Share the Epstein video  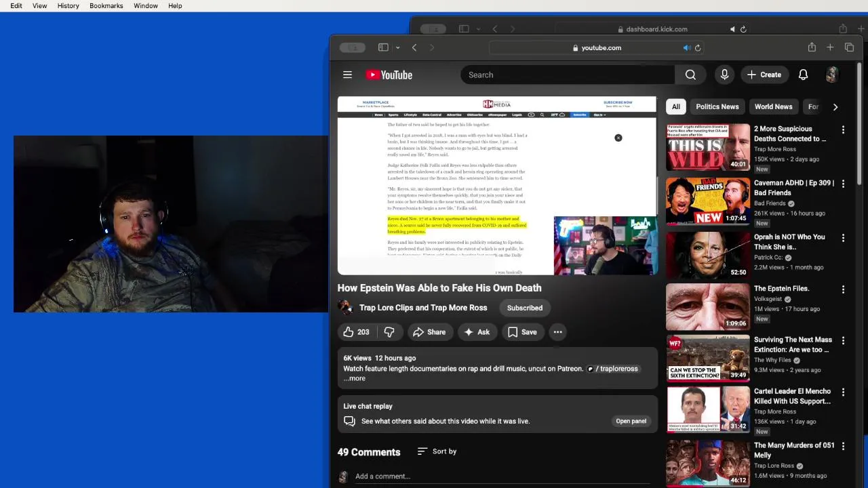(429, 332)
